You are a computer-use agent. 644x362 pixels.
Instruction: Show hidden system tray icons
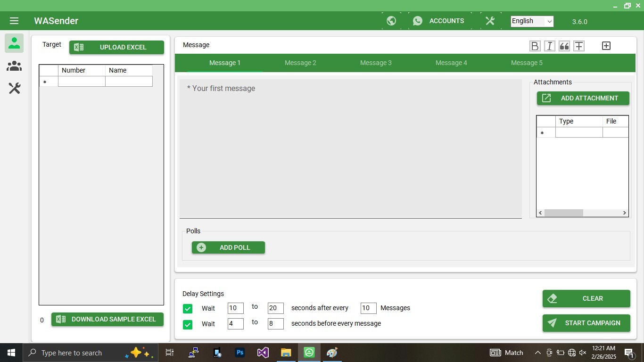click(x=537, y=353)
